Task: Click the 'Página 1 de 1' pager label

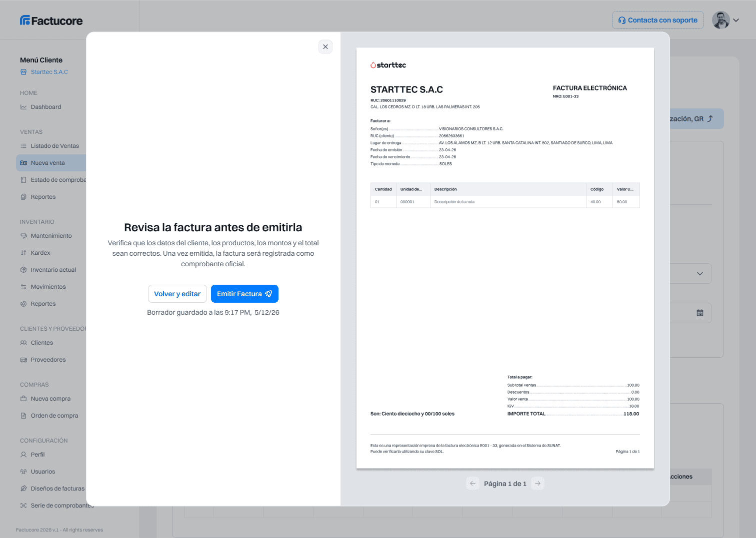Action: click(x=505, y=484)
